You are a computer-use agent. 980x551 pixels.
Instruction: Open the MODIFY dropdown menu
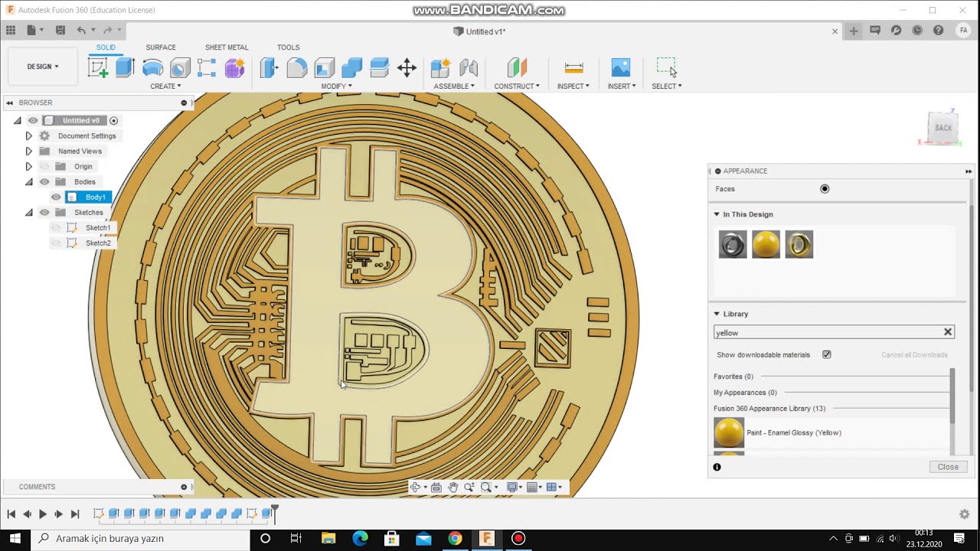[x=336, y=86]
